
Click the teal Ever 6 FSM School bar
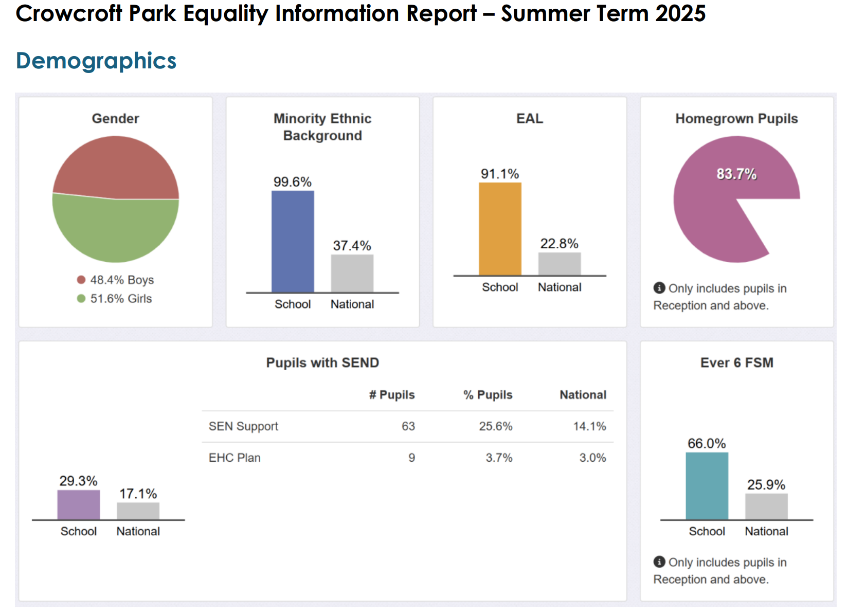(x=707, y=486)
